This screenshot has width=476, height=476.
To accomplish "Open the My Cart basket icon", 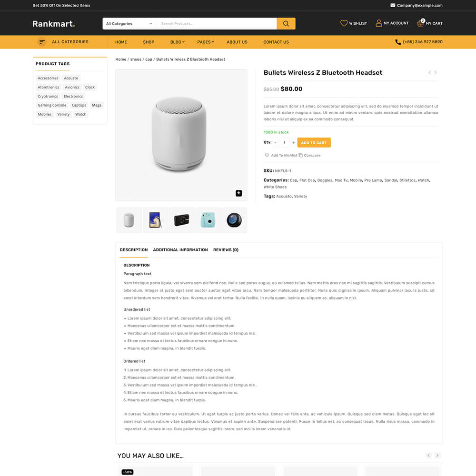I will (420, 23).
